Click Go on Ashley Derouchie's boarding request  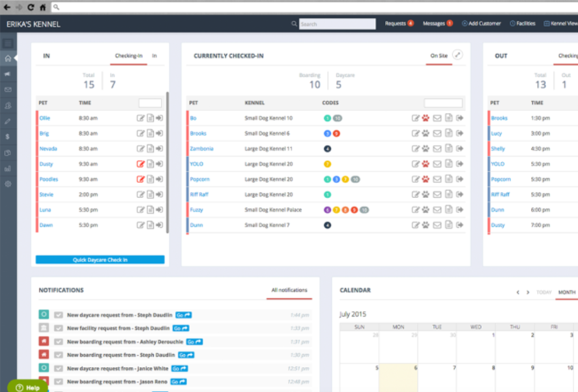coord(194,341)
